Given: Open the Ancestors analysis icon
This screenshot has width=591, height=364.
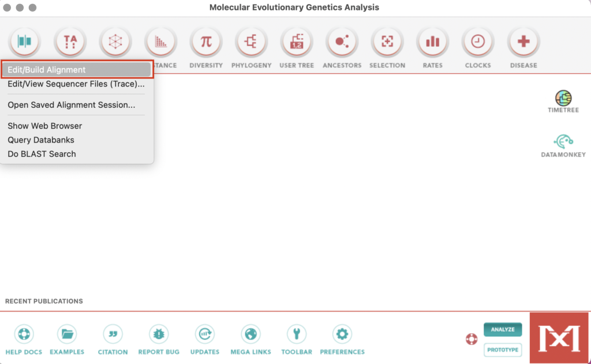Looking at the screenshot, I should [x=342, y=42].
